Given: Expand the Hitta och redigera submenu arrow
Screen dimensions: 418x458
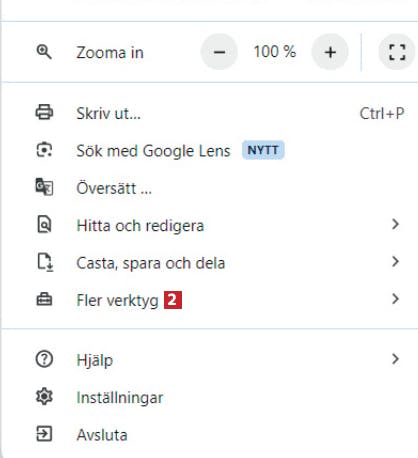Looking at the screenshot, I should pos(395,224).
